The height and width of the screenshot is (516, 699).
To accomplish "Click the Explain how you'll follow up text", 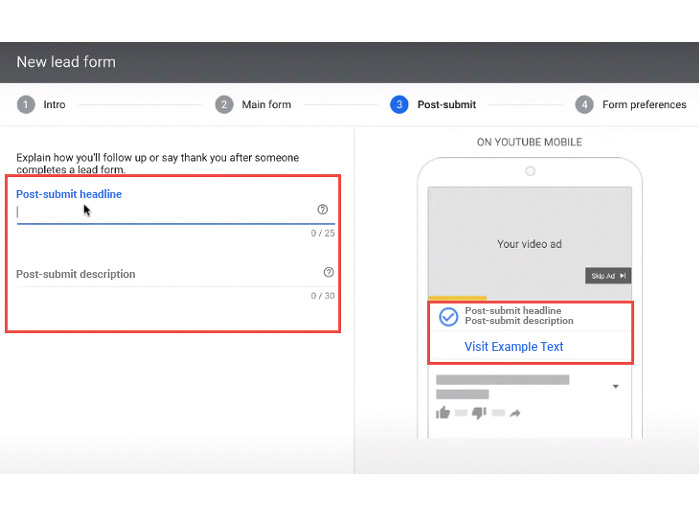I will [157, 163].
